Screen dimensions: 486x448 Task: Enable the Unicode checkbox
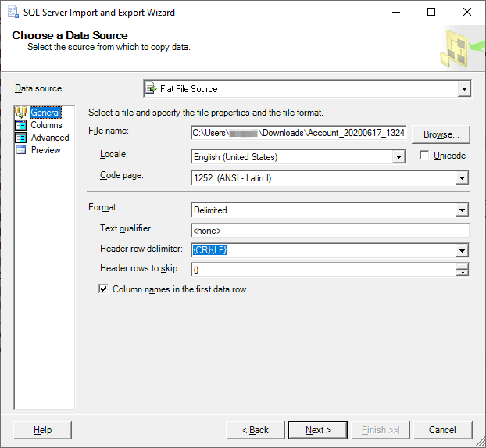[424, 155]
